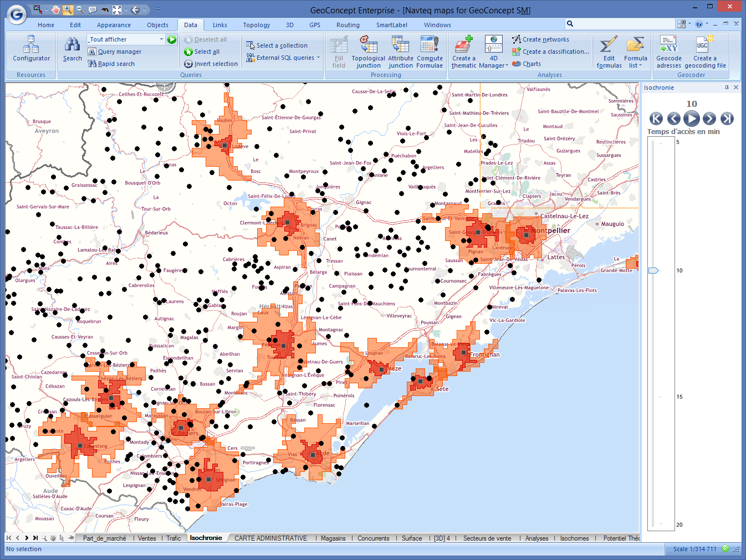Play the isochrone animation
Screen dimensions: 746x560
point(692,118)
